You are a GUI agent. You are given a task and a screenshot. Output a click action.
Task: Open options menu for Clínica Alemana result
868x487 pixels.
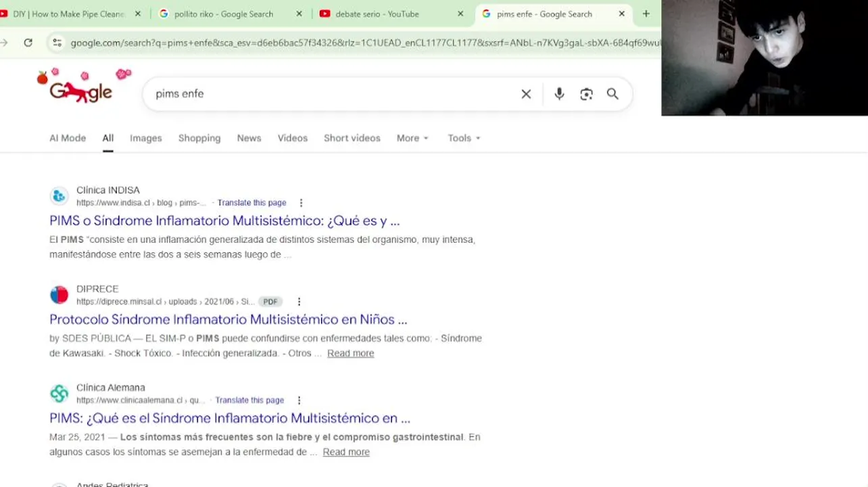coord(299,400)
